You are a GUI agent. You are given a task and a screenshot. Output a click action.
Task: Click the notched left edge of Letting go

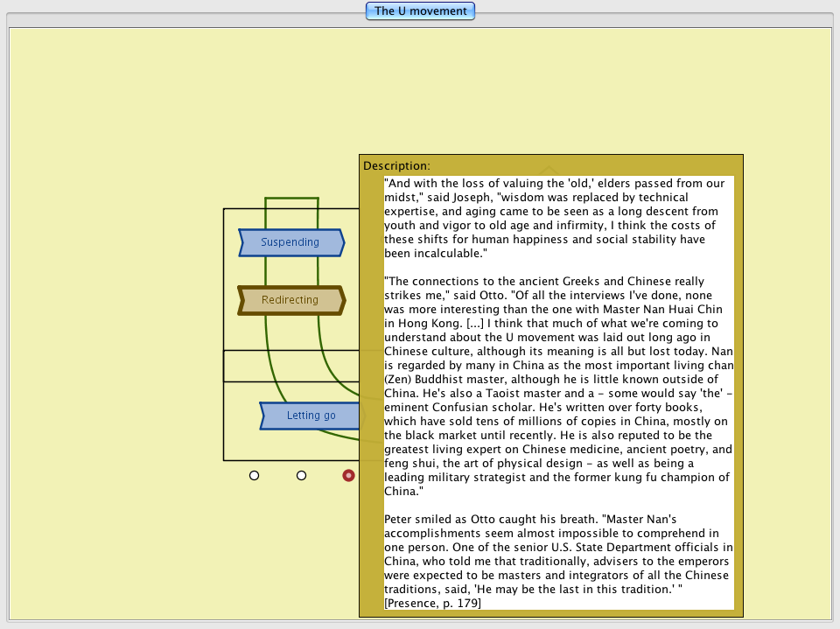pyautogui.click(x=263, y=416)
